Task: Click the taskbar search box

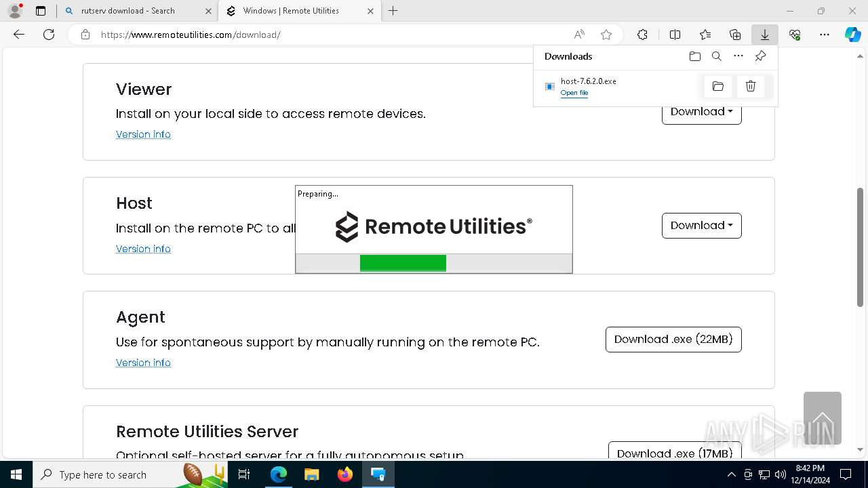Action: [130, 474]
